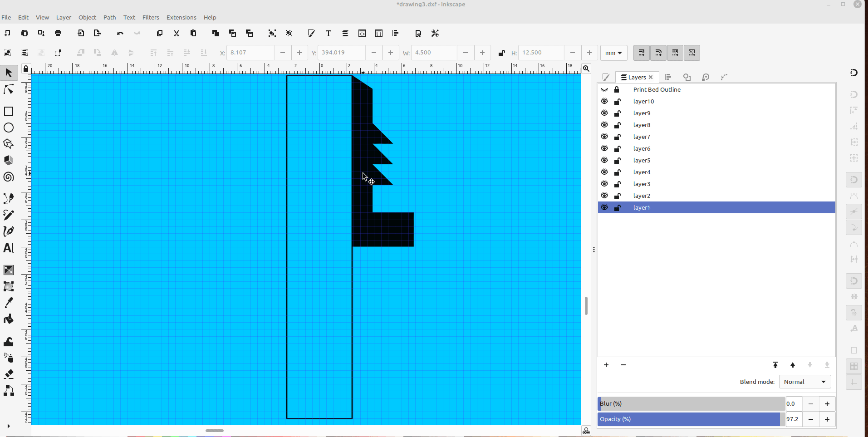Screen dimensions: 868x437
Task: Open Inkscape Preferences from the toolbar
Action: (434, 33)
